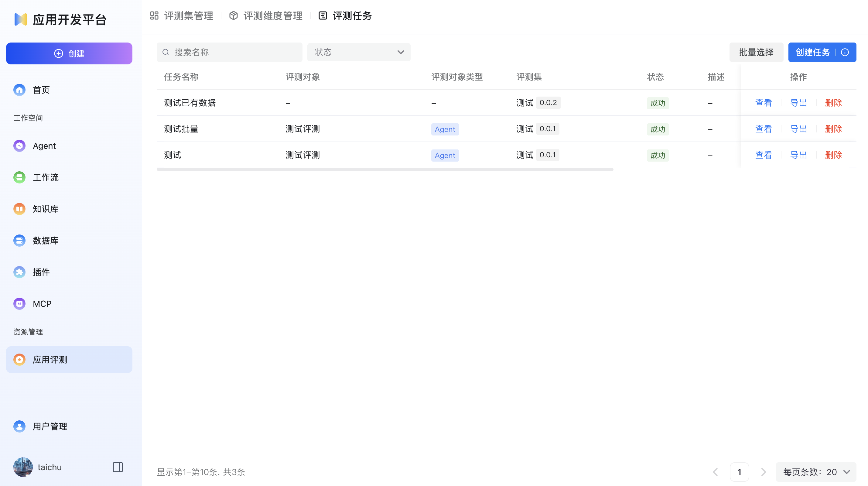
Task: Switch to the 评测集管理 tab
Action: pos(188,16)
